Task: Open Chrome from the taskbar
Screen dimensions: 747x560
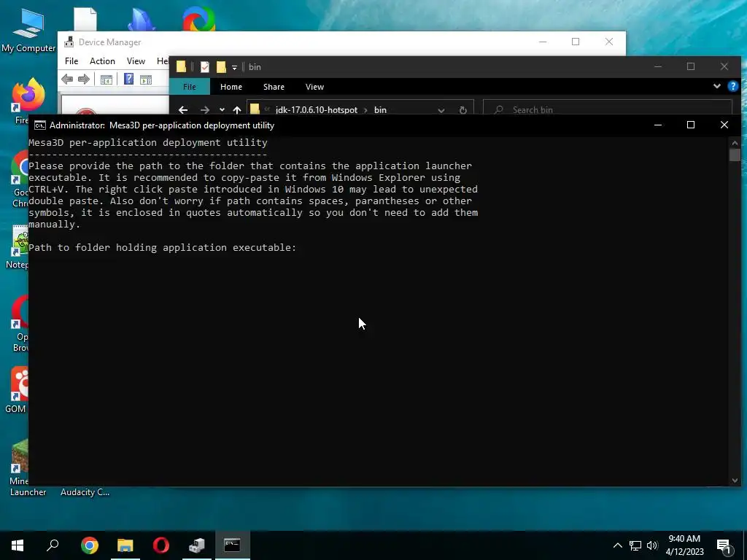Action: 90,545
